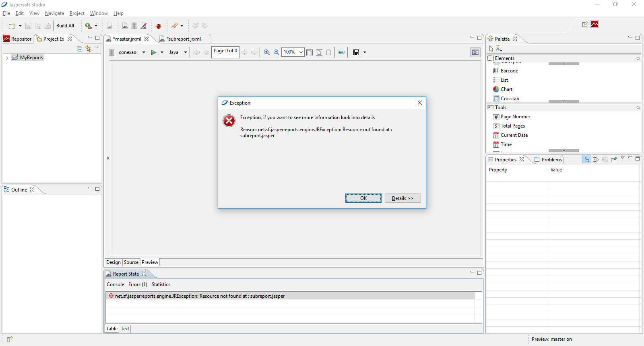Screen dimensions: 644x346
Task: Choose the Marquee tool in Palette
Action: [x=499, y=48]
